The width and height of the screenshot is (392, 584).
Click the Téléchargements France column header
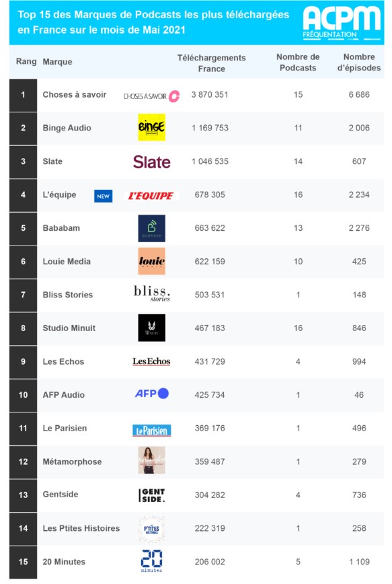point(211,63)
